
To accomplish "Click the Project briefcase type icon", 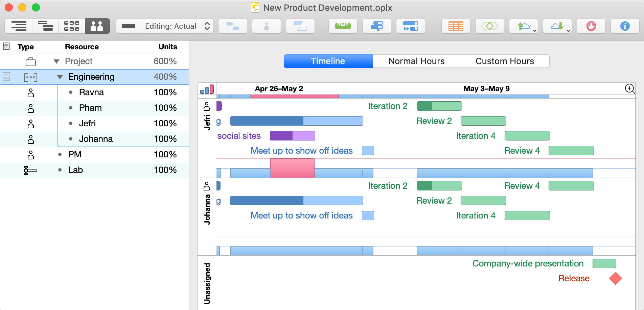I will click(31, 61).
